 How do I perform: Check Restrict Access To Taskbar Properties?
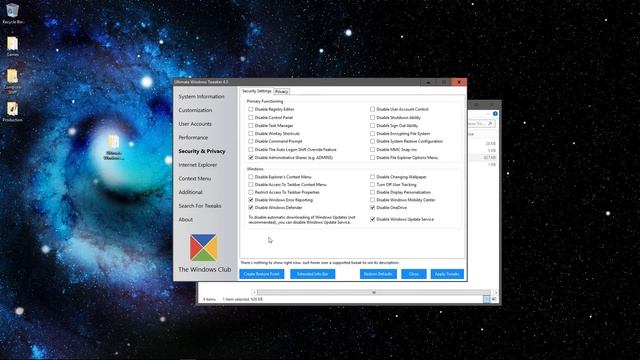(x=251, y=192)
